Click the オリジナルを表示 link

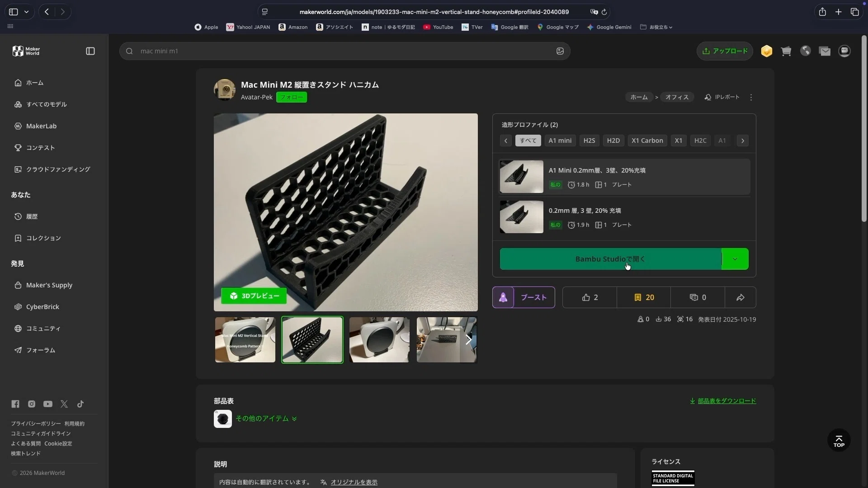tap(354, 482)
